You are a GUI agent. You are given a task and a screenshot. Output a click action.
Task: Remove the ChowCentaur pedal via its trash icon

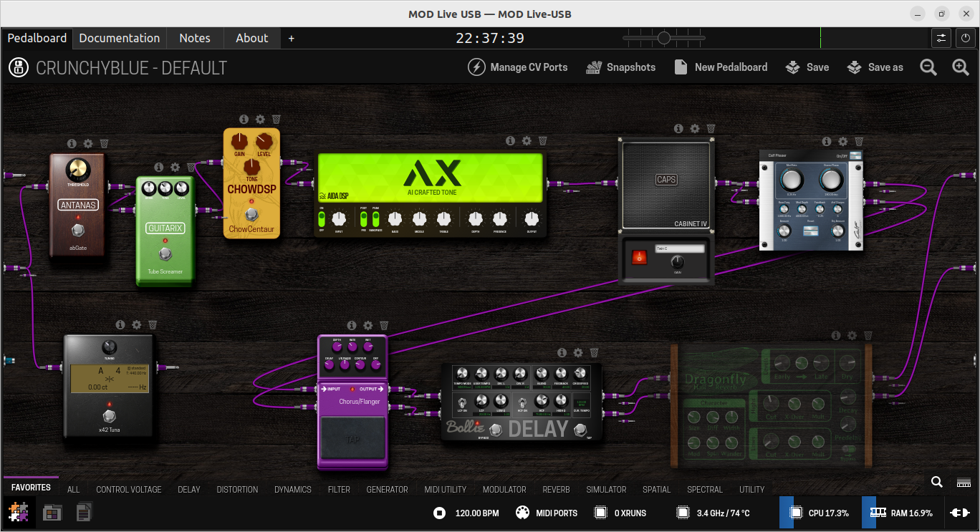(276, 119)
